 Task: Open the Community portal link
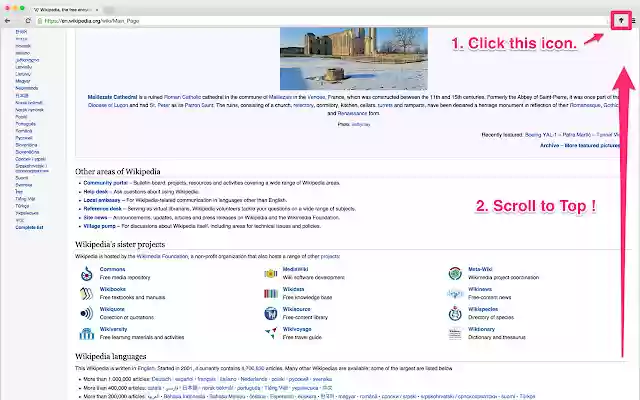click(x=105, y=183)
